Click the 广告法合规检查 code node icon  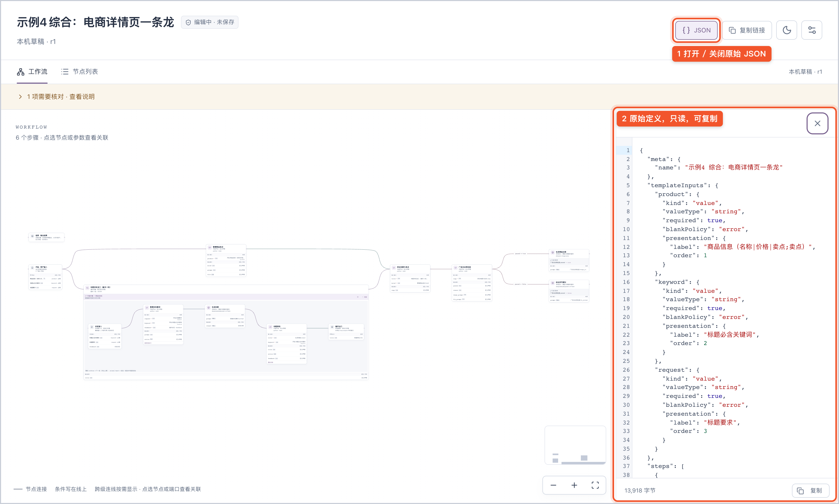click(456, 268)
